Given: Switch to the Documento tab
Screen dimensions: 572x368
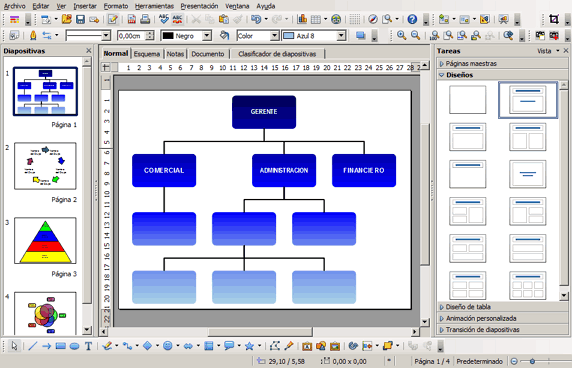Looking at the screenshot, I should pyautogui.click(x=208, y=54).
